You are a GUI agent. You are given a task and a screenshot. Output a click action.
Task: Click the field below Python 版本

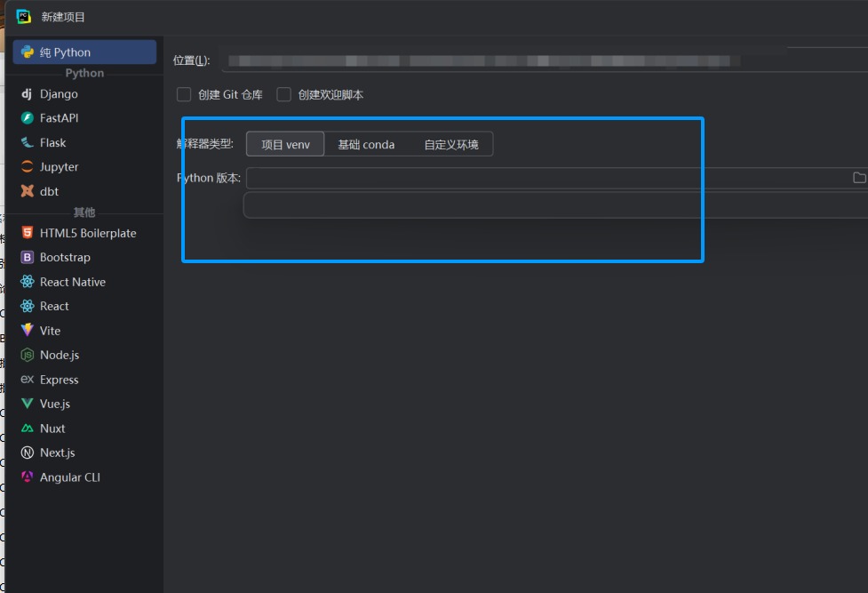click(x=555, y=205)
